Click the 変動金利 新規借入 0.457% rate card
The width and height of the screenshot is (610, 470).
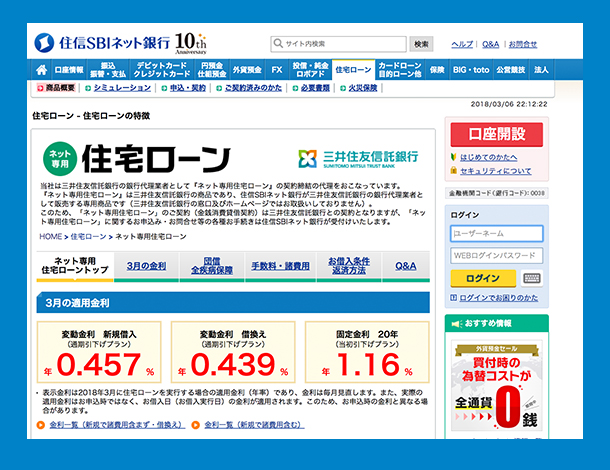pos(99,352)
